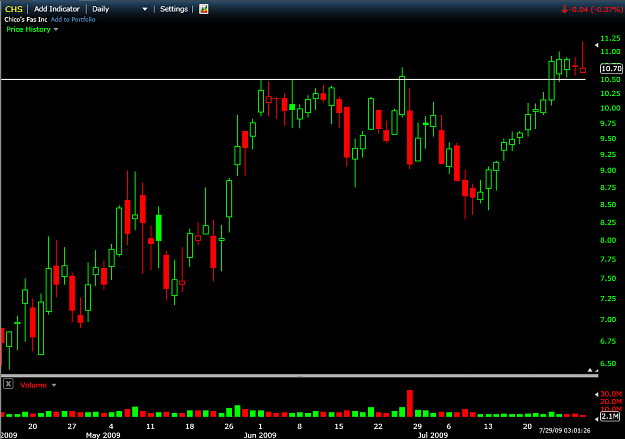Click the red down arrow price-change icon
Viewport: 625px width, 439px height.
[x=564, y=9]
